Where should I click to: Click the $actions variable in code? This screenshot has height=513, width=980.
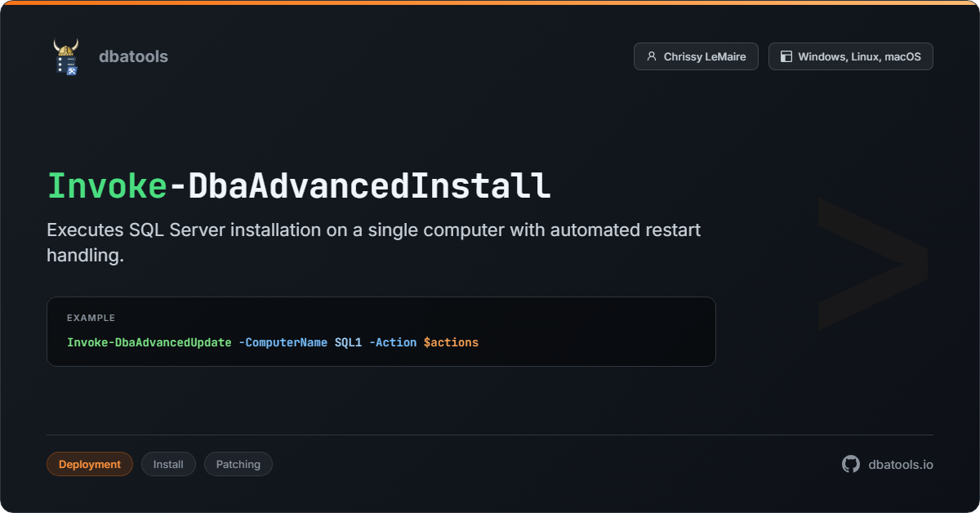(451, 342)
